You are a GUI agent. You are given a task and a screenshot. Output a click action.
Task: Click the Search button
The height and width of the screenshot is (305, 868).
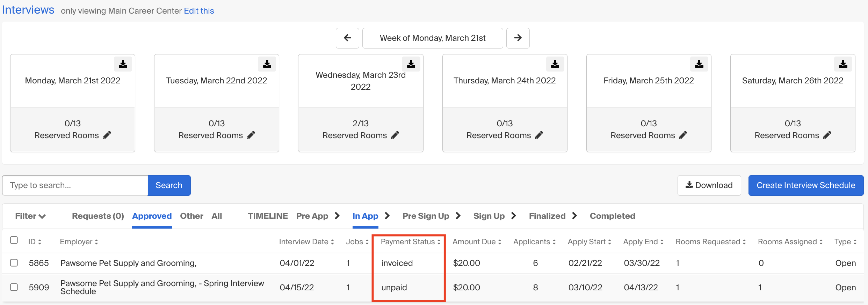click(x=169, y=185)
